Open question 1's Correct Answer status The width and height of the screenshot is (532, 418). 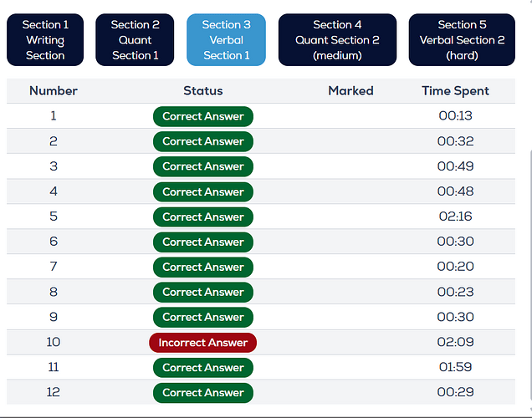pos(203,116)
